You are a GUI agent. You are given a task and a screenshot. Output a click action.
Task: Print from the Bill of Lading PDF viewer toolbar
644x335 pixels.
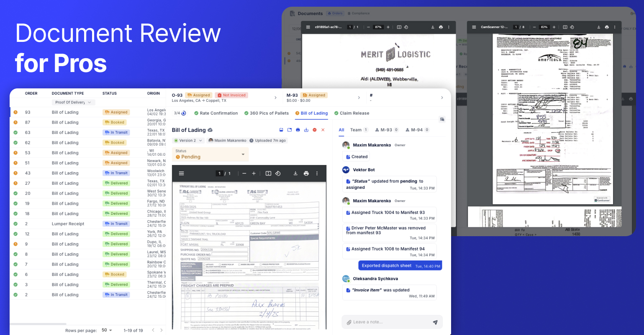[x=306, y=173]
